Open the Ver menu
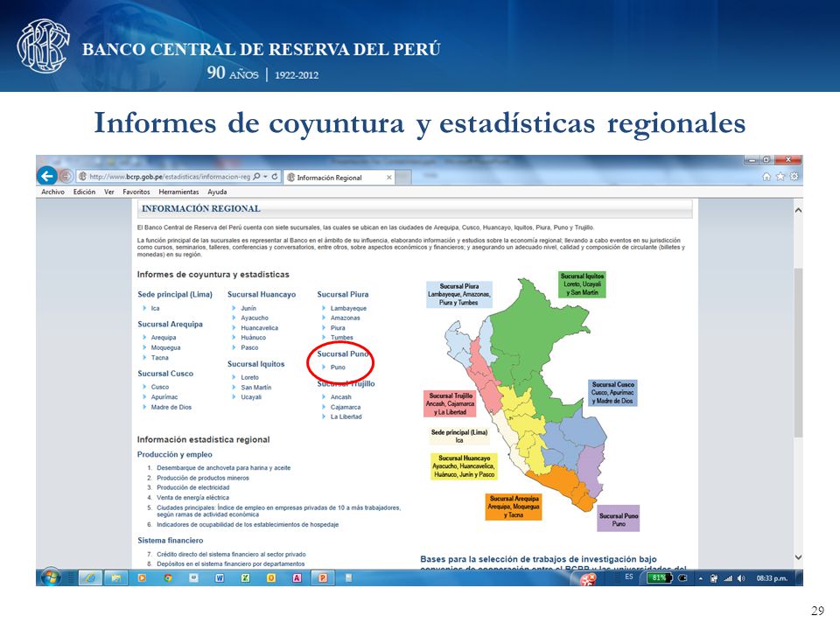 tap(108, 192)
